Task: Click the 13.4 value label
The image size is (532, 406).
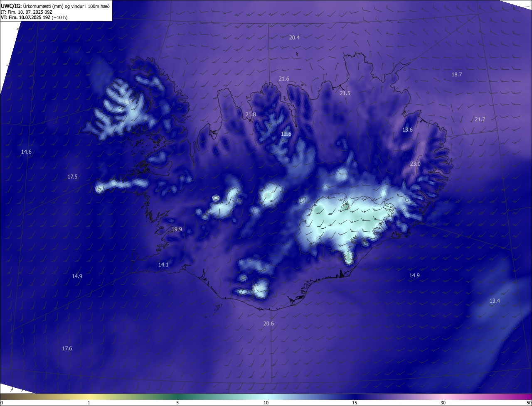Action: [x=495, y=301]
